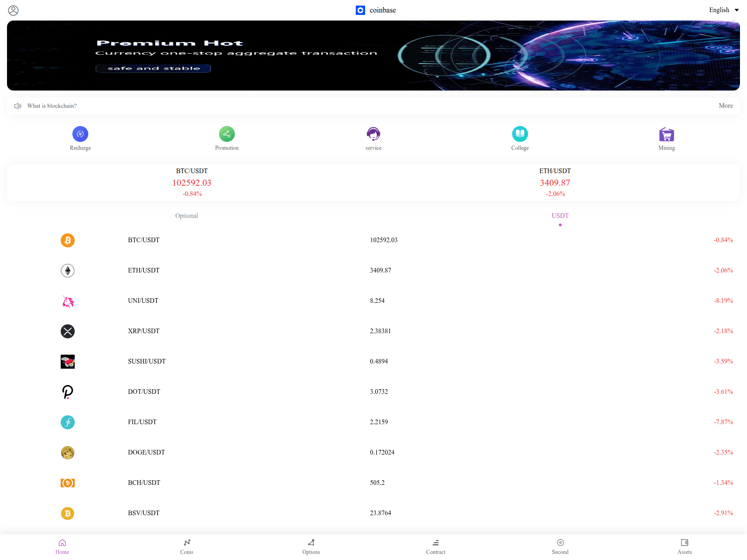Open the UNI/USDT pair row
This screenshot has height=560, width=747.
pos(373,301)
